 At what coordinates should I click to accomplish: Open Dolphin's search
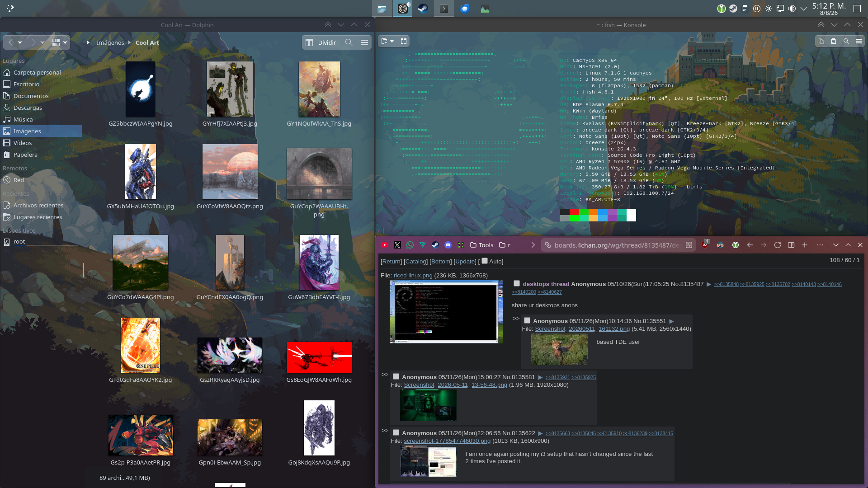point(349,42)
